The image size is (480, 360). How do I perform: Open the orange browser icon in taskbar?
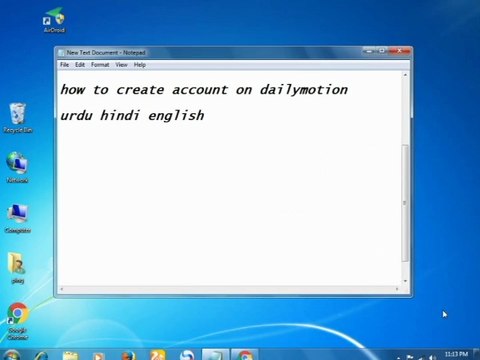(157, 355)
